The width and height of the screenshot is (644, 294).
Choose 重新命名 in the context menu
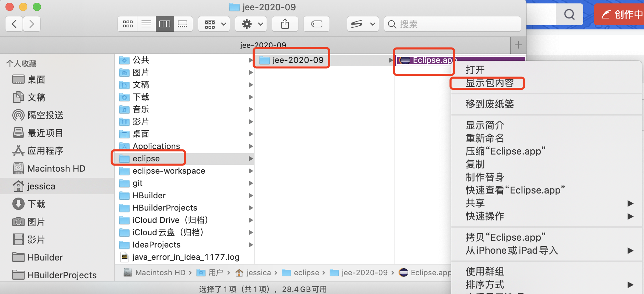click(x=546, y=138)
